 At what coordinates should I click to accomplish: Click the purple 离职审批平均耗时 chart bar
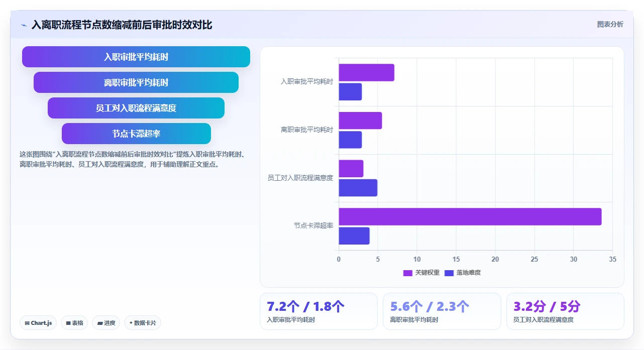(x=360, y=121)
